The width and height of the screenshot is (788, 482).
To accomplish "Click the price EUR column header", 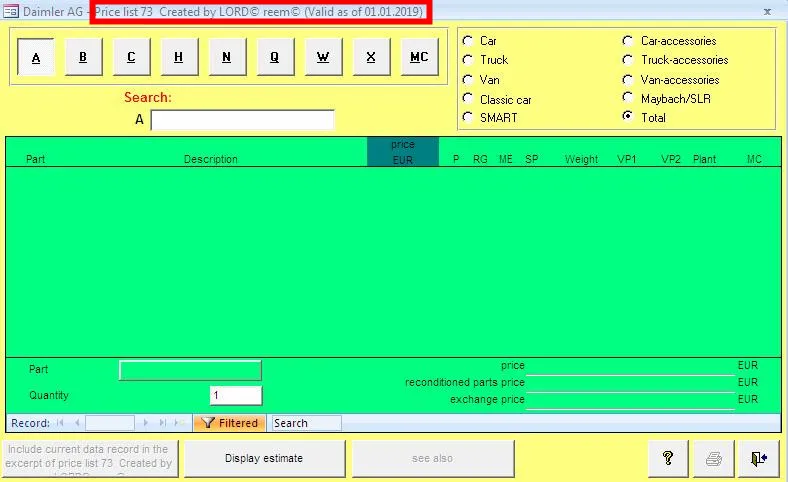I will [x=403, y=152].
